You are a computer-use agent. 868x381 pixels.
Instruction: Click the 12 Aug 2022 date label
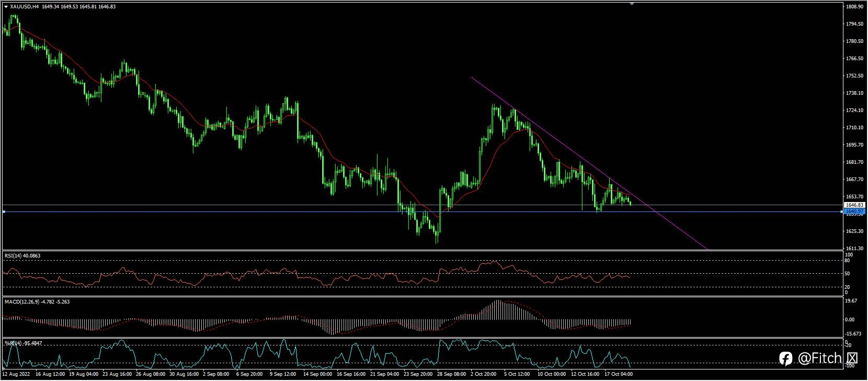coord(17,375)
